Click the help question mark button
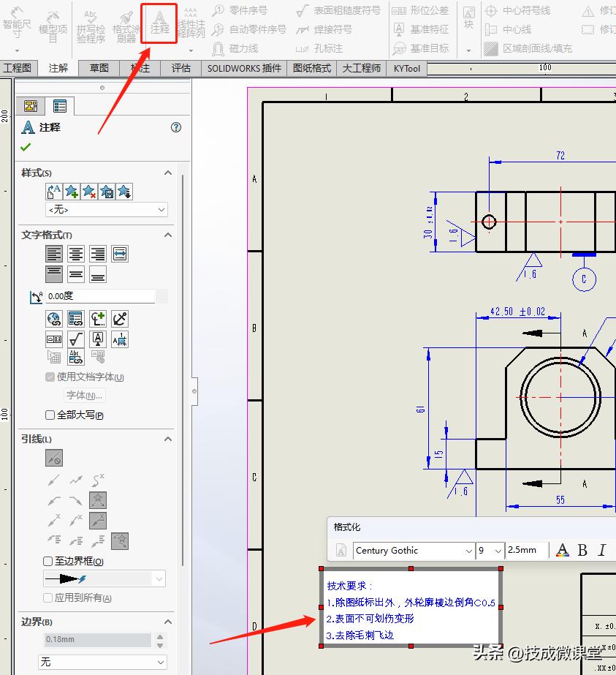This screenshot has width=616, height=675. coord(175,127)
